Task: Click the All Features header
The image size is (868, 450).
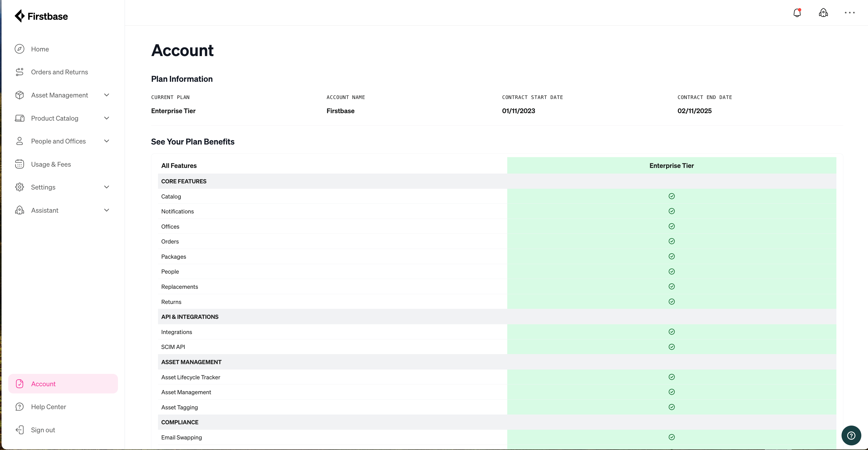Action: click(x=179, y=166)
